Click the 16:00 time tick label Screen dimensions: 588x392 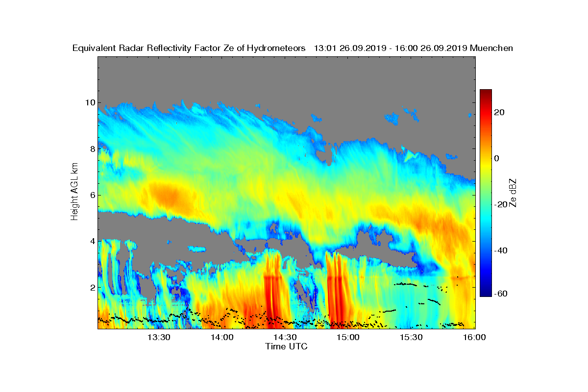tap(474, 337)
